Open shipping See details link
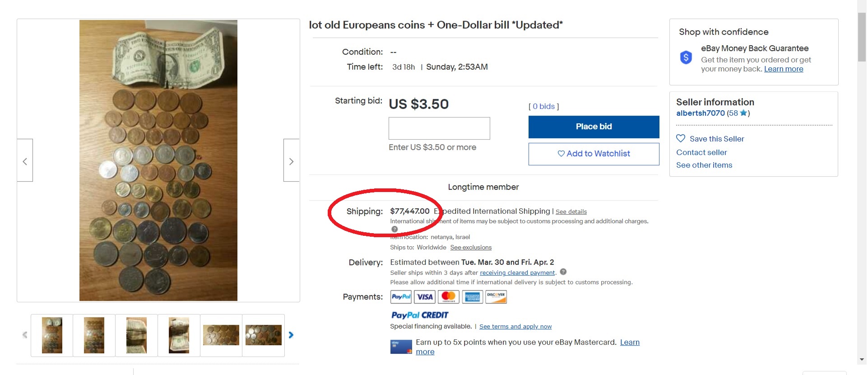The width and height of the screenshot is (868, 375). 571,212
